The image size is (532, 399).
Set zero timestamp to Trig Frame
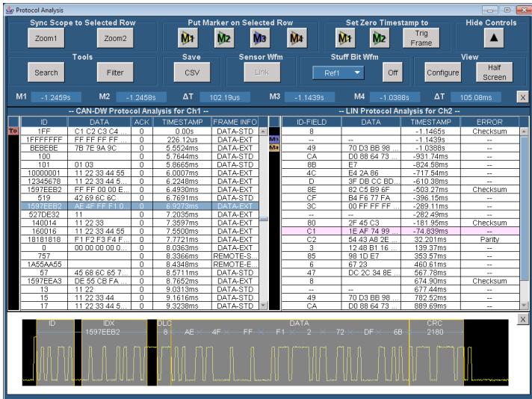421,38
